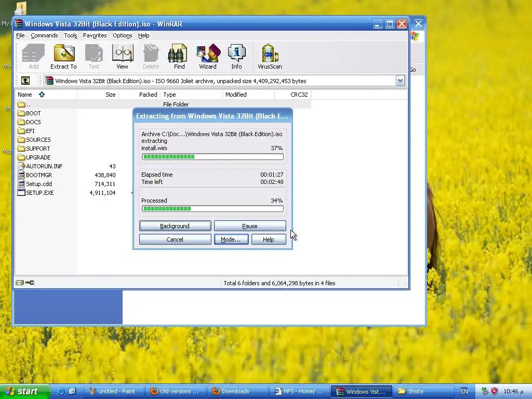Open the Help menu
532x399 pixels.
click(x=143, y=35)
